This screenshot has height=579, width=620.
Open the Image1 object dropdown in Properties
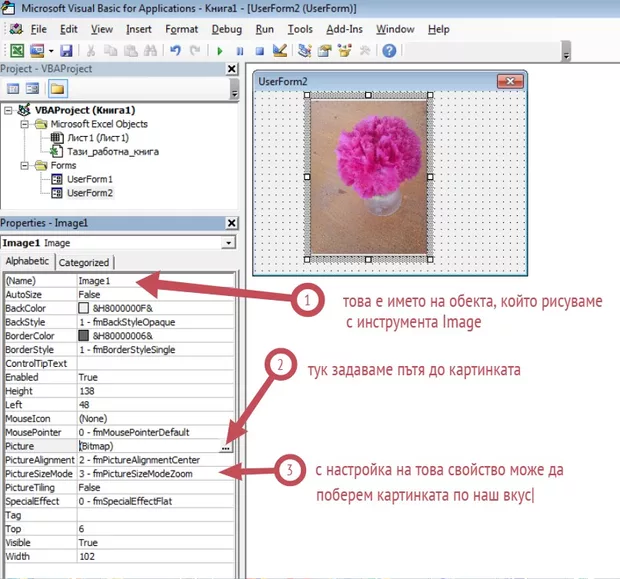(229, 242)
